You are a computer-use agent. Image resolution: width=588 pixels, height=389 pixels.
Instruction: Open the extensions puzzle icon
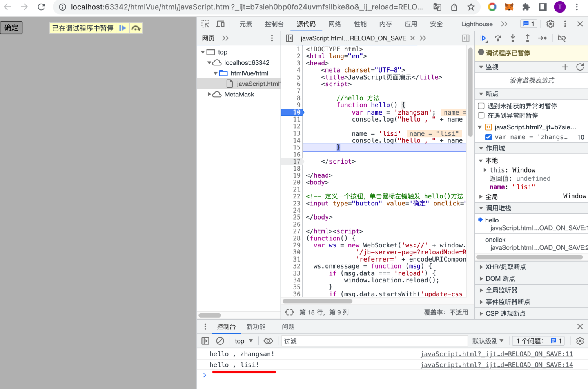click(x=526, y=7)
